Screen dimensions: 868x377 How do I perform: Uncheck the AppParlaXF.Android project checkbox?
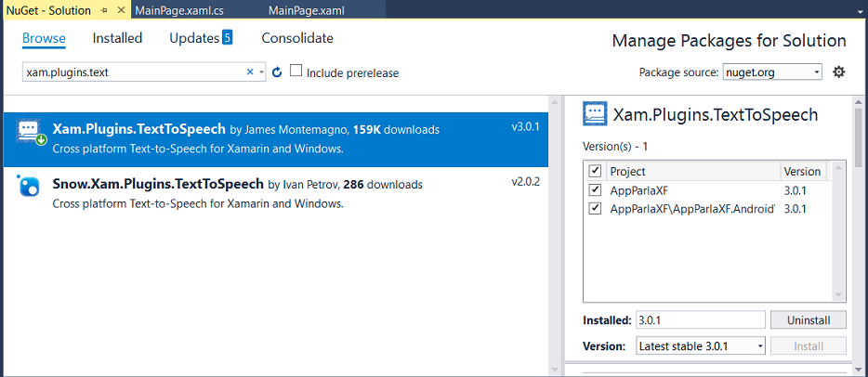[595, 208]
